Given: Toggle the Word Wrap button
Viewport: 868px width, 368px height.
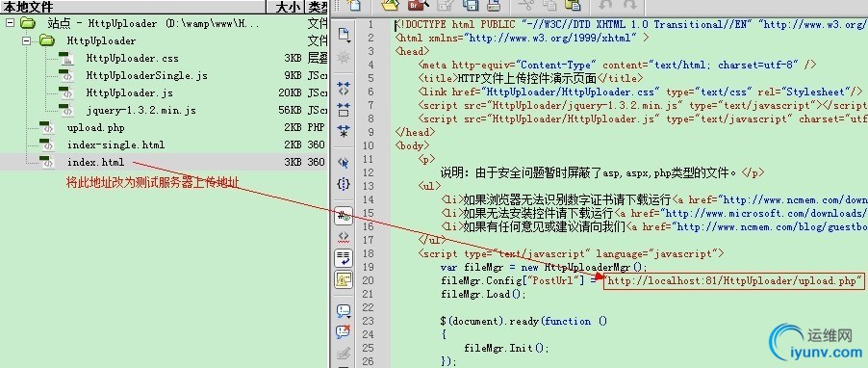Looking at the screenshot, I should 344,258.
